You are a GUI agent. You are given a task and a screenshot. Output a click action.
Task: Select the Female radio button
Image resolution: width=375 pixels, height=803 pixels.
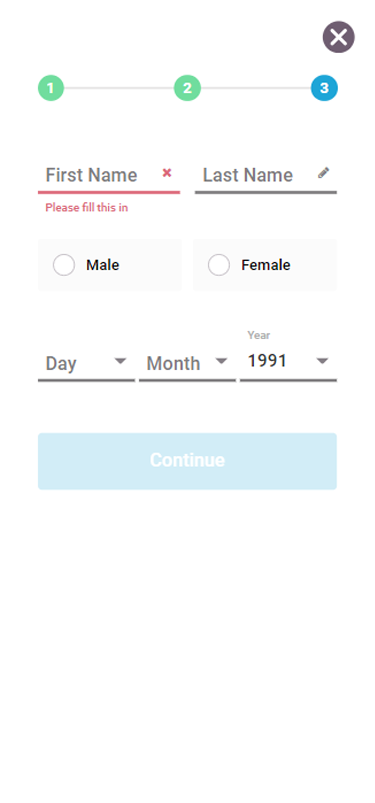coord(219,265)
